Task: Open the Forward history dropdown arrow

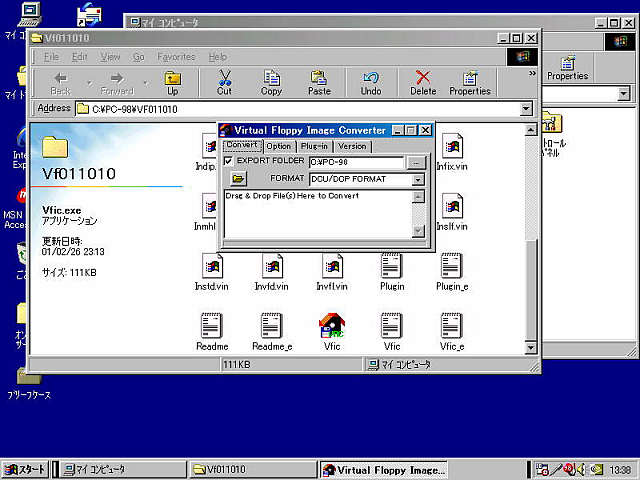Action: [x=145, y=83]
